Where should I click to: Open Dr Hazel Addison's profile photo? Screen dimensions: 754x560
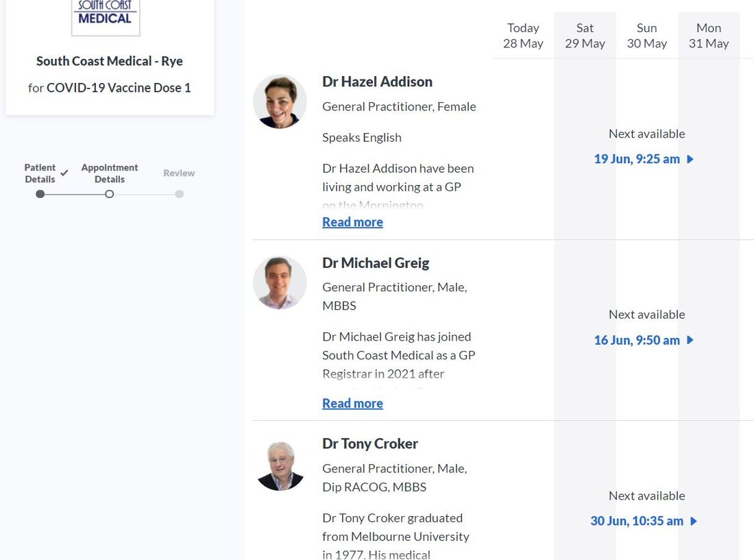click(x=280, y=102)
